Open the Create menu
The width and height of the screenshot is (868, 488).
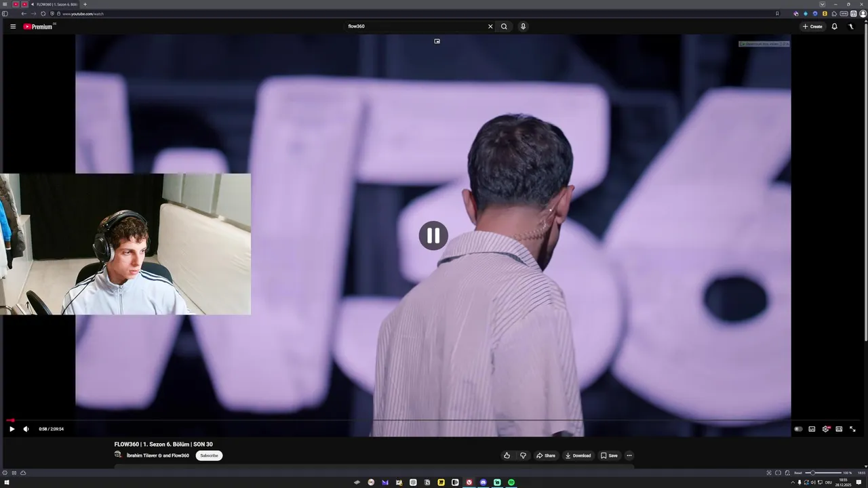click(812, 26)
